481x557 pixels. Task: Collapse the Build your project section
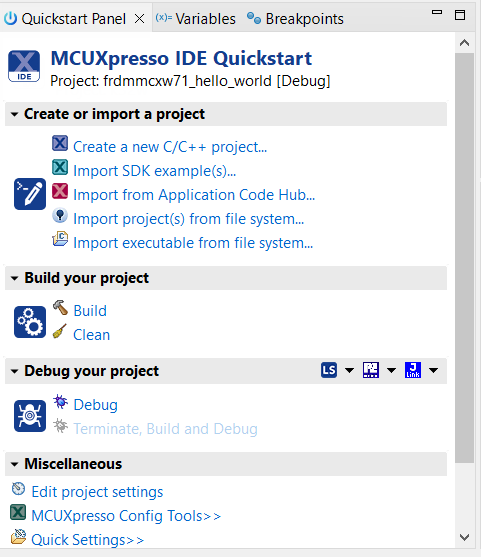[15, 278]
